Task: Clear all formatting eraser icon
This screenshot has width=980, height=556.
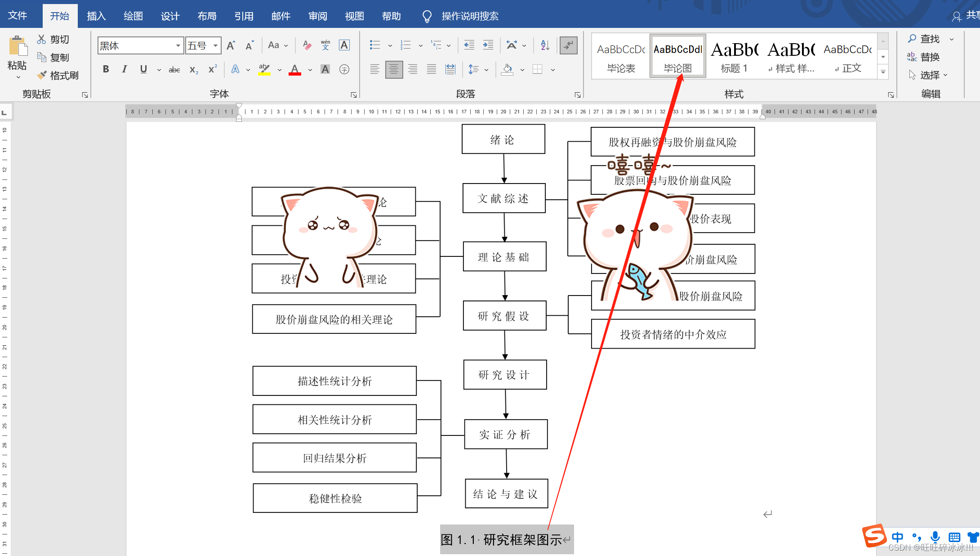Action: pyautogui.click(x=307, y=45)
